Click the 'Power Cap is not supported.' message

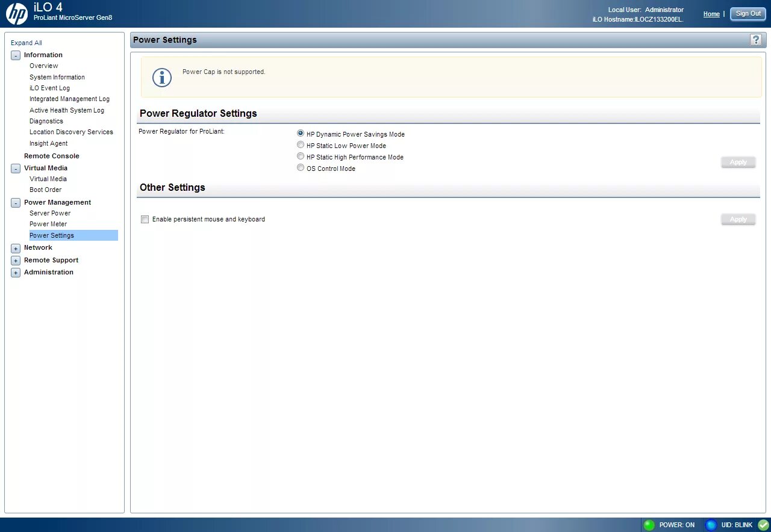pos(224,72)
